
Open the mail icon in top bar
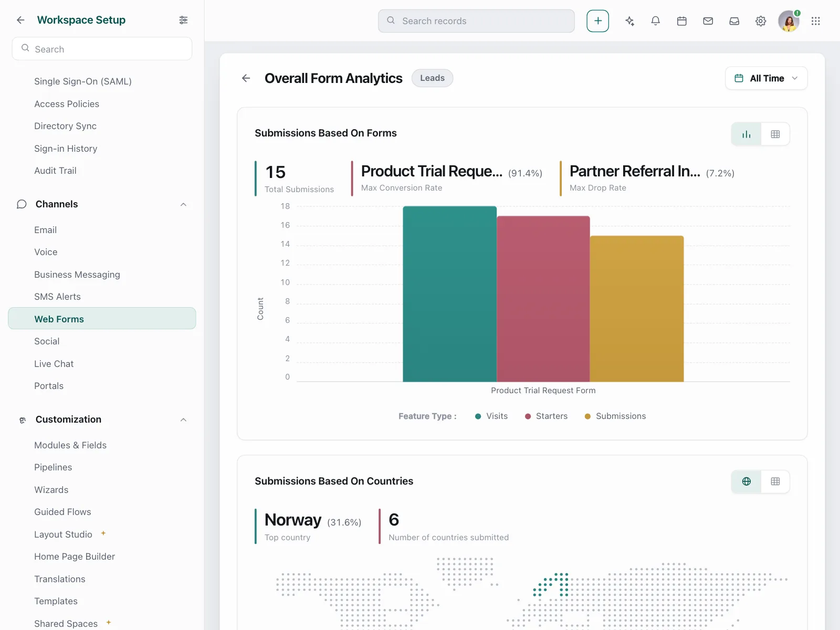[708, 21]
